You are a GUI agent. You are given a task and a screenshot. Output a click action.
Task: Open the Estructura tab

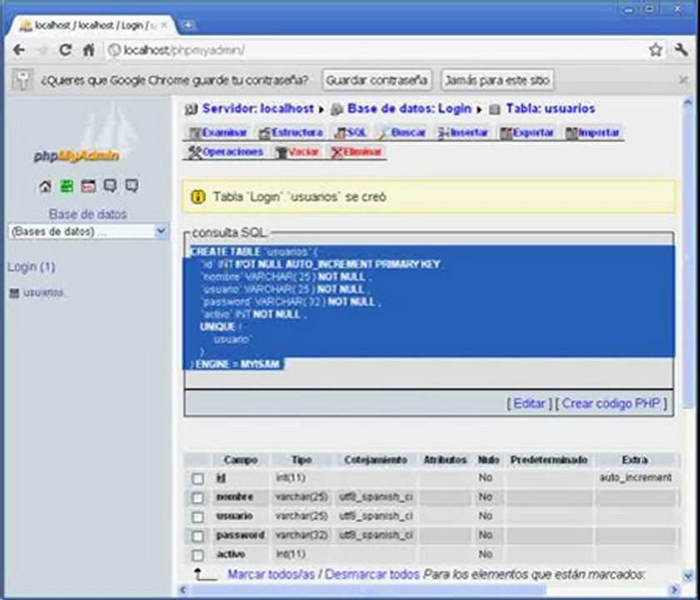pyautogui.click(x=291, y=132)
